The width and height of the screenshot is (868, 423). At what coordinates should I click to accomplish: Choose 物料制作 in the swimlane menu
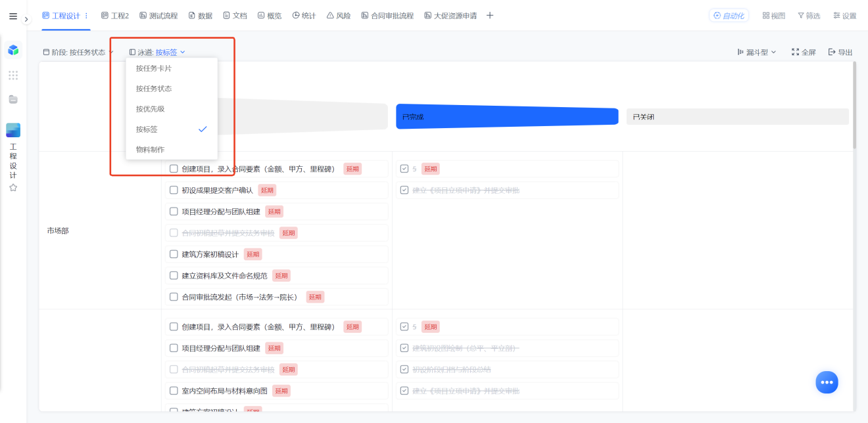172,150
